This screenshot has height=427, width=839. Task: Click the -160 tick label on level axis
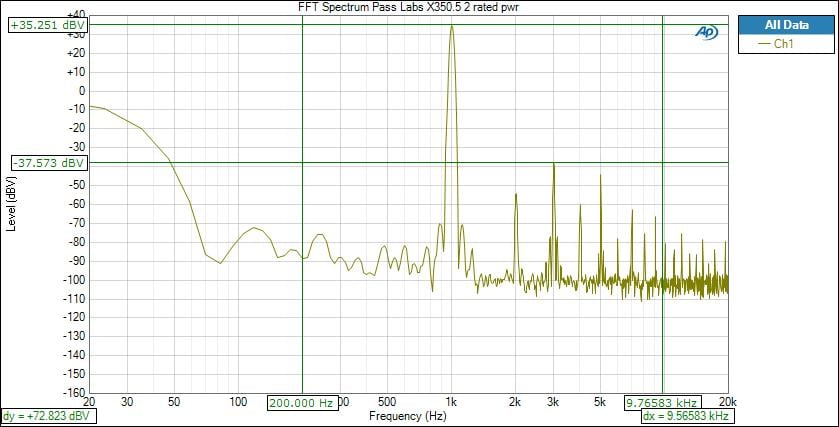point(76,392)
